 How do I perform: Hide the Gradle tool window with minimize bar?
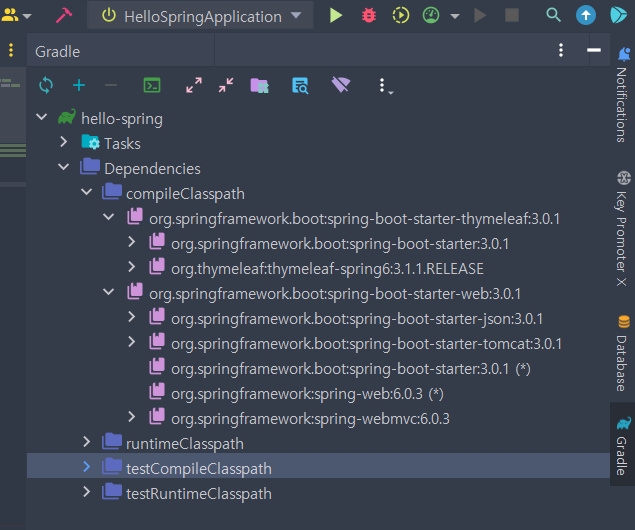[x=594, y=50]
